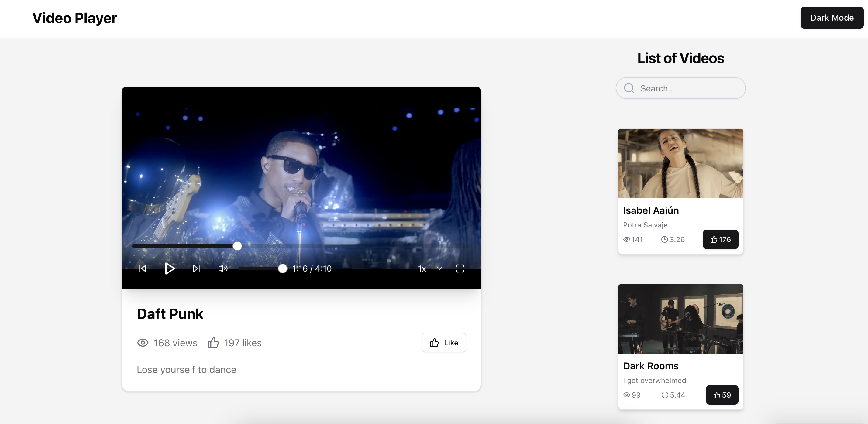Skip to the previous video
This screenshot has width=868, height=424.
(x=143, y=268)
